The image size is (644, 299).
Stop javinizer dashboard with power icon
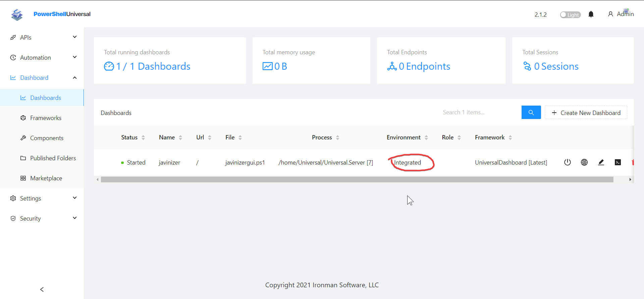tap(568, 162)
